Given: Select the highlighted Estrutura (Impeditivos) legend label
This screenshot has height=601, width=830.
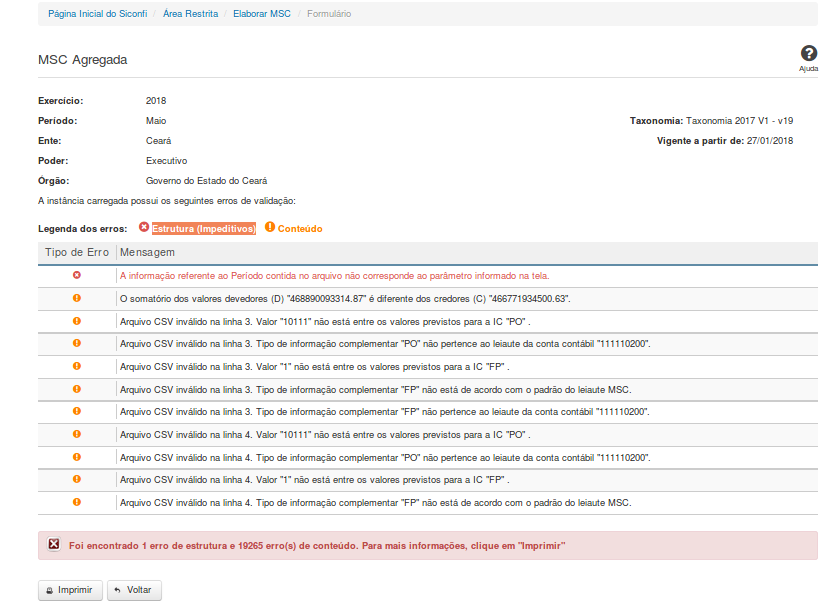Looking at the screenshot, I should point(204,229).
